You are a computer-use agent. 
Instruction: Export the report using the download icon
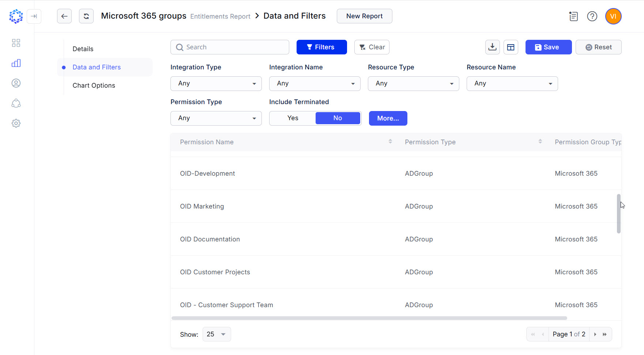492,47
